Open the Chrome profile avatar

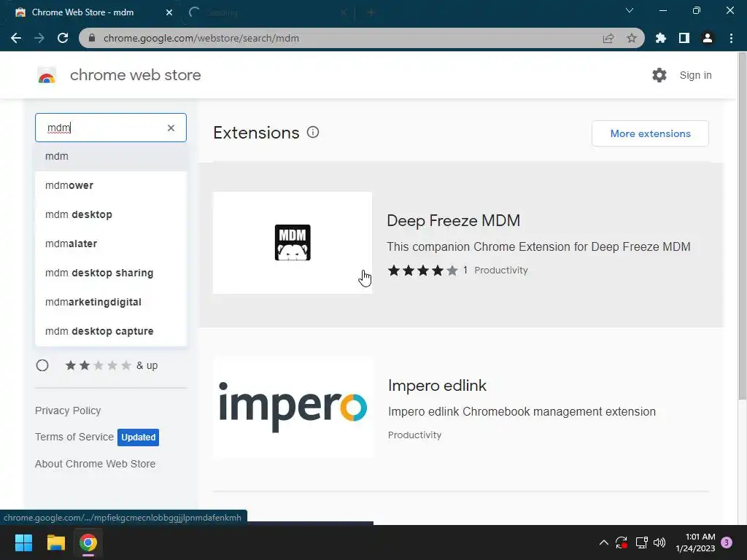[708, 38]
